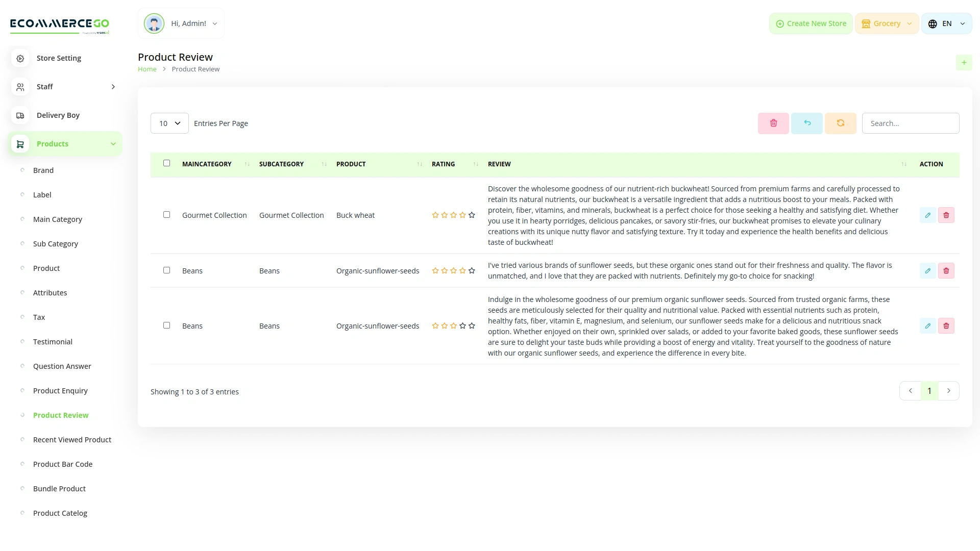
Task: Go to Testimonial menu item
Action: pyautogui.click(x=53, y=342)
